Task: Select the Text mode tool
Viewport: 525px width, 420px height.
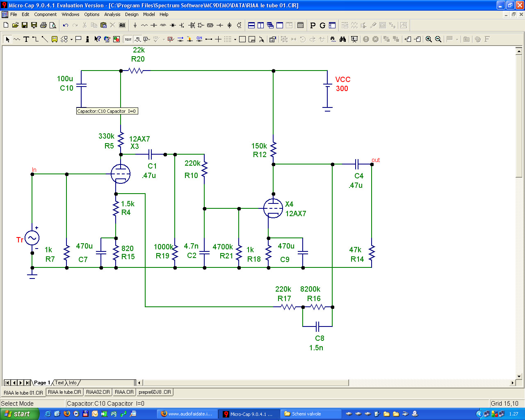Action: pos(26,39)
